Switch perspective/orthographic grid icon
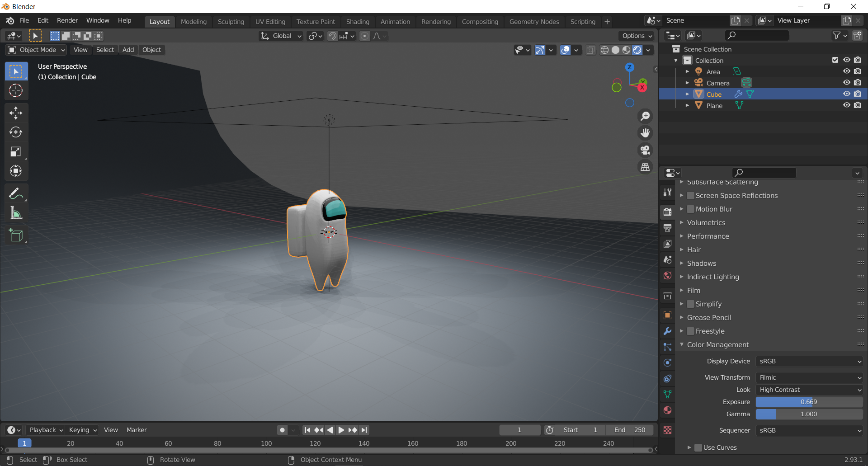The height and width of the screenshot is (466, 868). pos(645,167)
